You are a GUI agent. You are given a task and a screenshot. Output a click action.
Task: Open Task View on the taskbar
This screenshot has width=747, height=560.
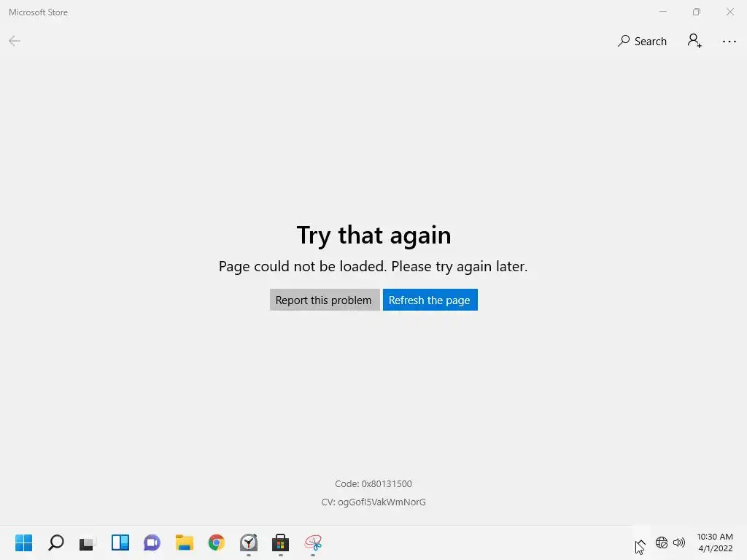pyautogui.click(x=88, y=542)
